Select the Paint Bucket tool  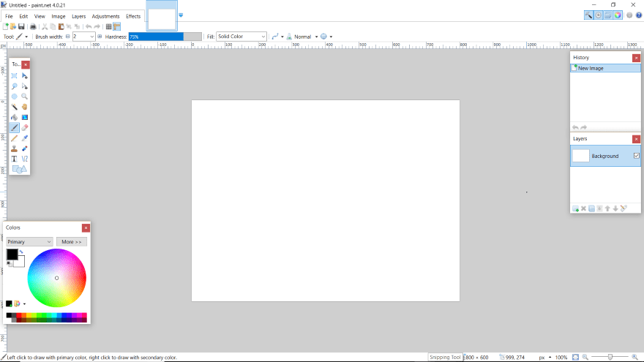pos(14,117)
